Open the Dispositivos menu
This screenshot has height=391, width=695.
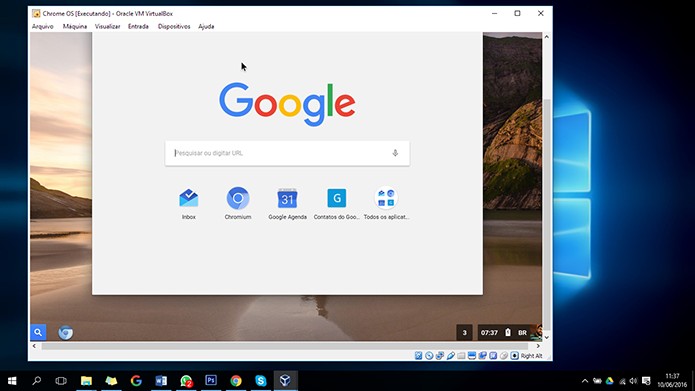click(174, 27)
